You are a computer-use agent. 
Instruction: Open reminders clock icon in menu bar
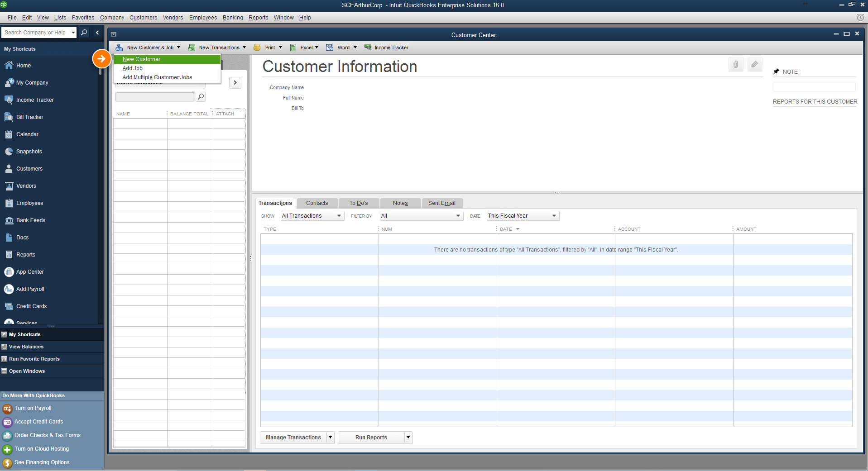tap(860, 18)
